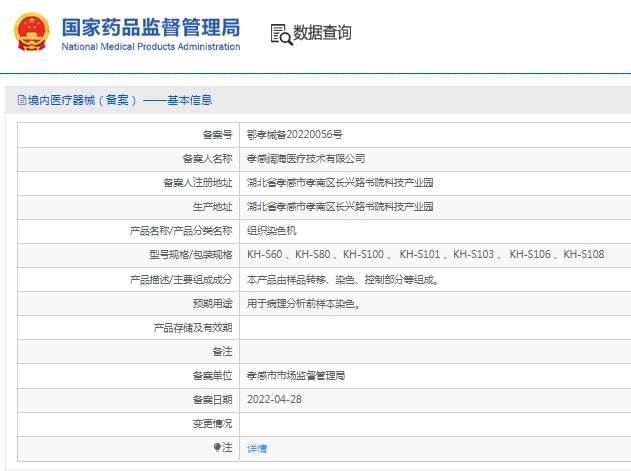Click the 备注 row label
This screenshot has width=631, height=471.
[x=222, y=351]
